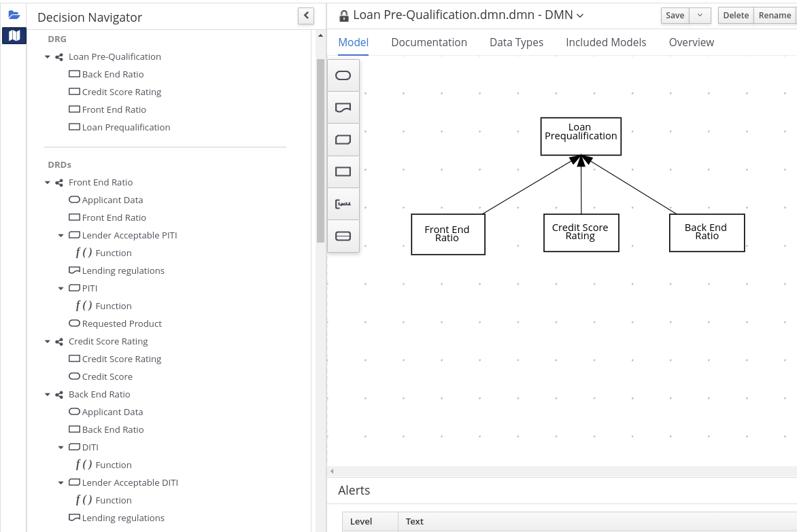Image resolution: width=797 pixels, height=532 pixels.
Task: Open the Save button dropdown arrow
Action: [x=700, y=16]
